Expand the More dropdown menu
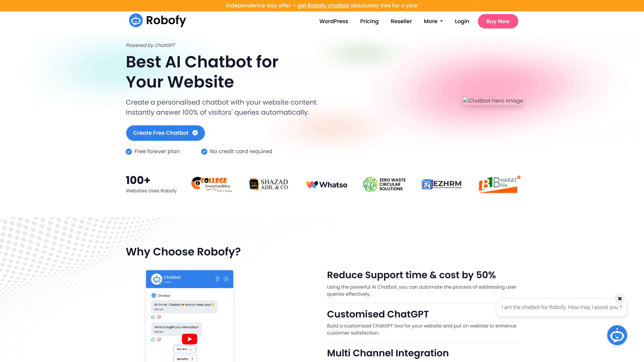The image size is (644, 362). tap(433, 21)
